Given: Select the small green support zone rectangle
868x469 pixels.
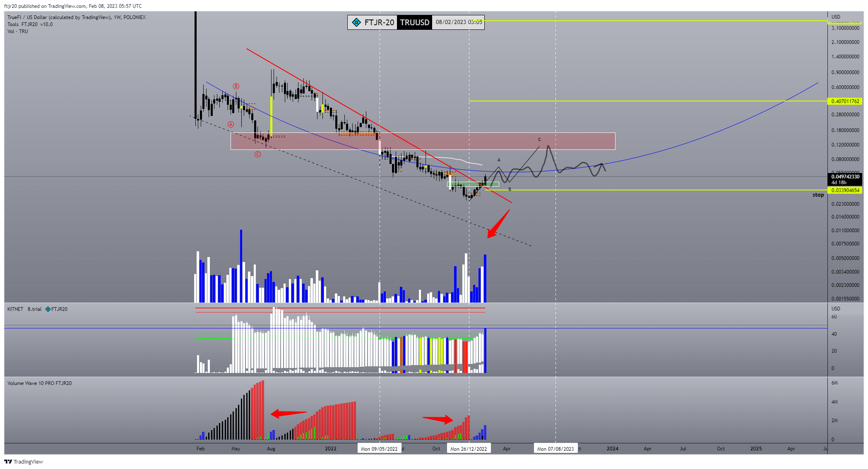Looking at the screenshot, I should [473, 185].
